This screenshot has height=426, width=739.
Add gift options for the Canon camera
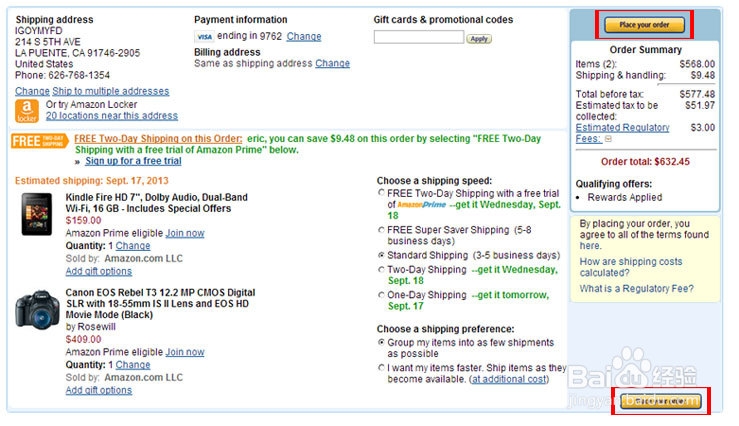coord(99,390)
